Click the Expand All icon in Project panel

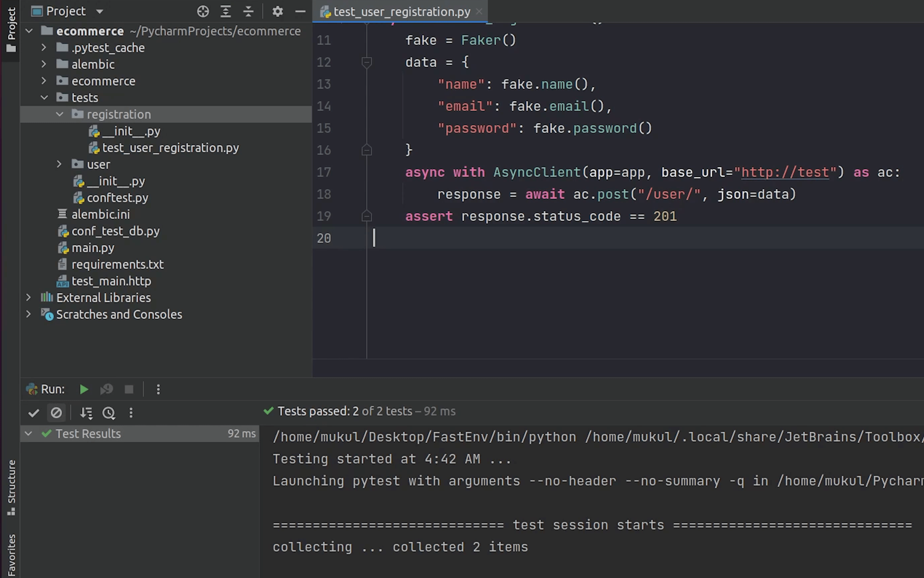tap(225, 11)
